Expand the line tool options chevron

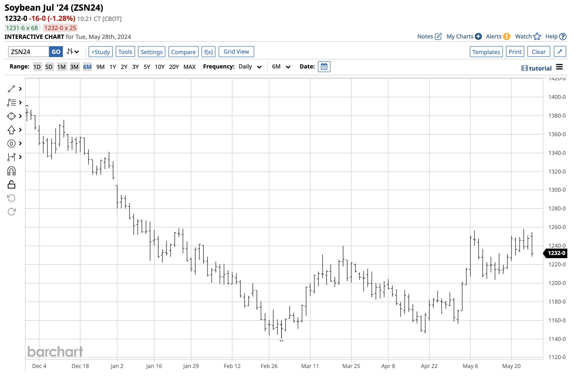coord(20,89)
